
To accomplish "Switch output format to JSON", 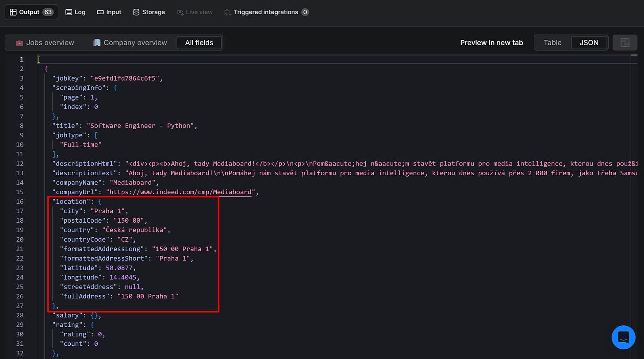I will coord(589,42).
